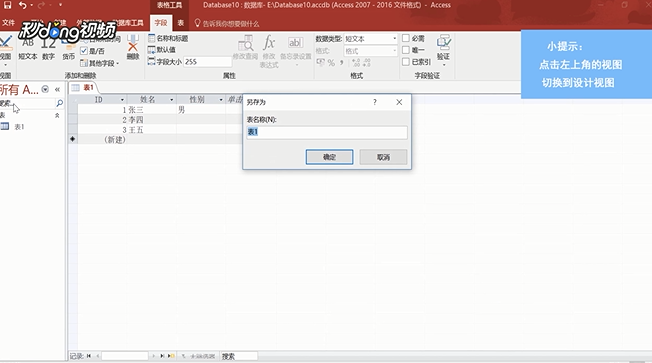652x363 pixels.
Task: Click the decrease decimals icon
Action: pyautogui.click(x=366, y=63)
